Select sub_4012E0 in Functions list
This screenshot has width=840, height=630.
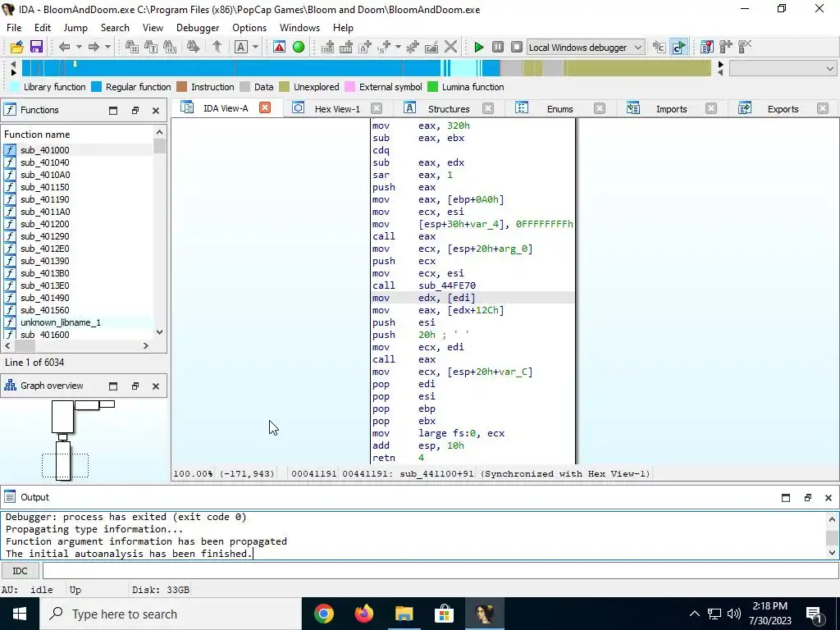click(44, 249)
